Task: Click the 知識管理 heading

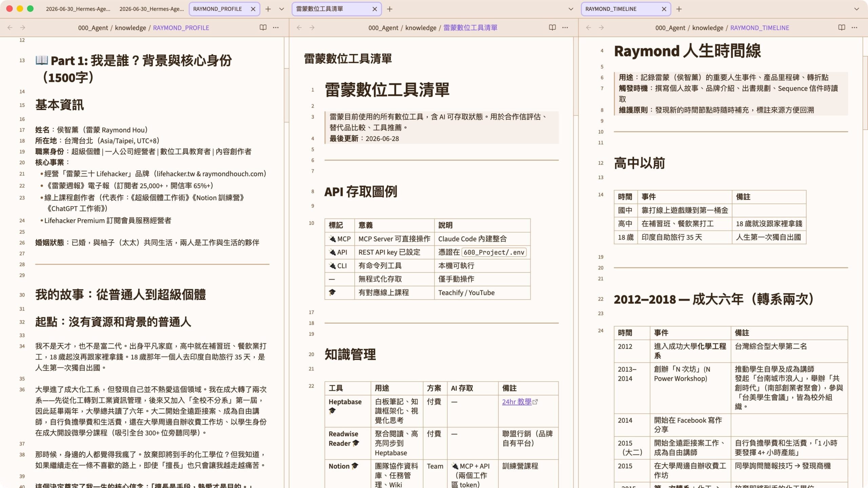Action: pyautogui.click(x=350, y=354)
